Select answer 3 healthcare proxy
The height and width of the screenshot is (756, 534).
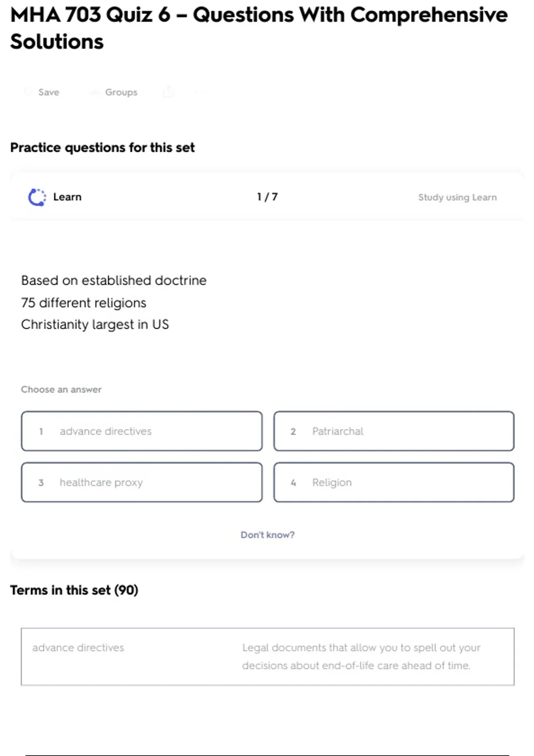(142, 482)
